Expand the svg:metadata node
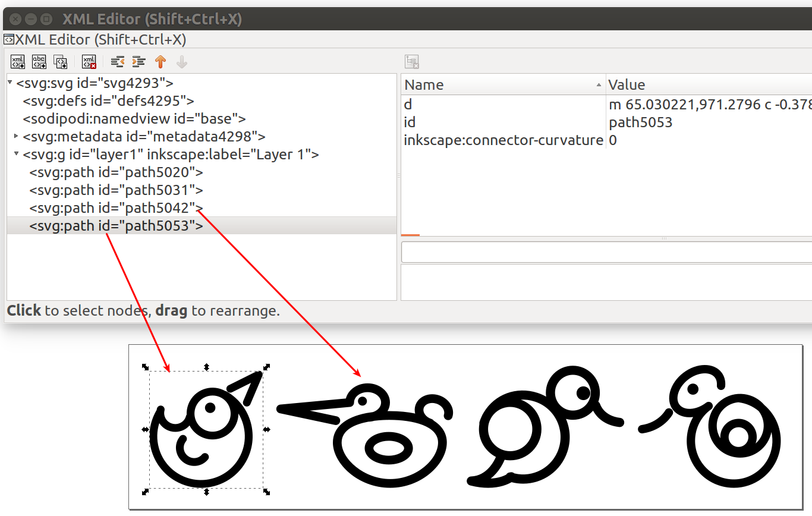Screen dimensions: 812x516 click(x=16, y=136)
